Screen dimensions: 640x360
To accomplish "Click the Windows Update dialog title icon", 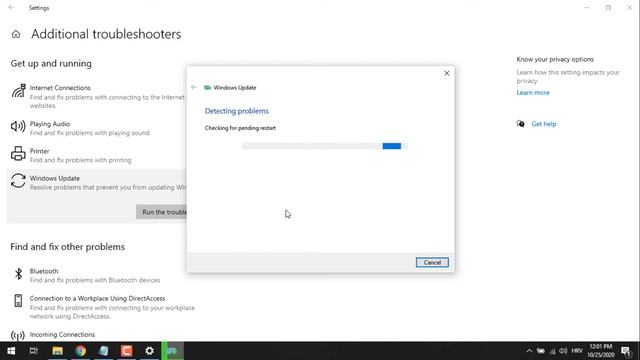I will pos(207,87).
